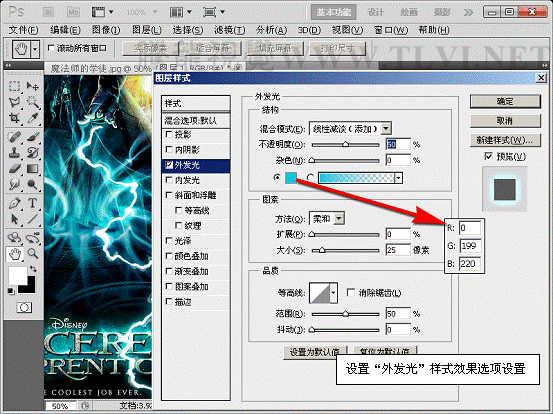
Task: Enable the 内发光 inner glow checkbox
Action: [x=169, y=180]
